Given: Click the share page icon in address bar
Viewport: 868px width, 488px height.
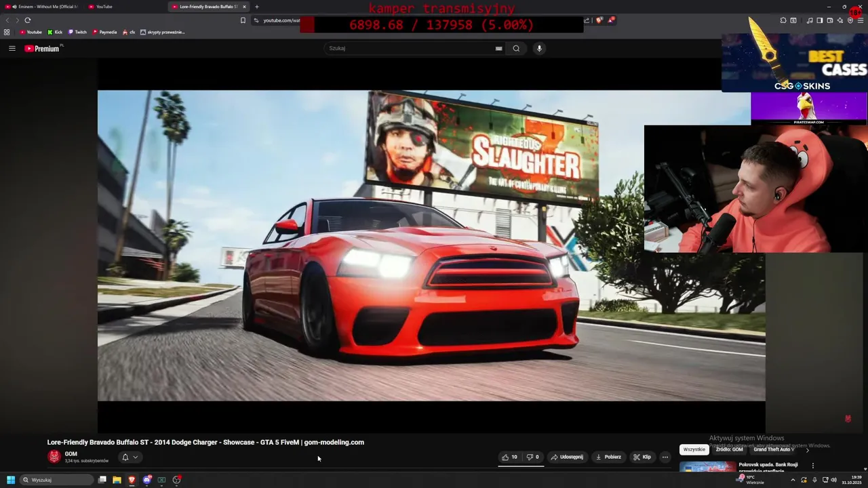Looking at the screenshot, I should pyautogui.click(x=587, y=20).
